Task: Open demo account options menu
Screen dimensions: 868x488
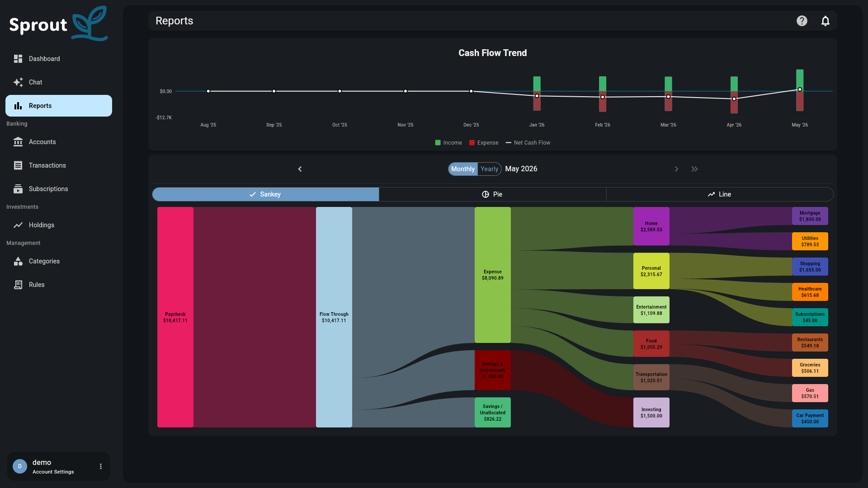Action: [x=101, y=466]
